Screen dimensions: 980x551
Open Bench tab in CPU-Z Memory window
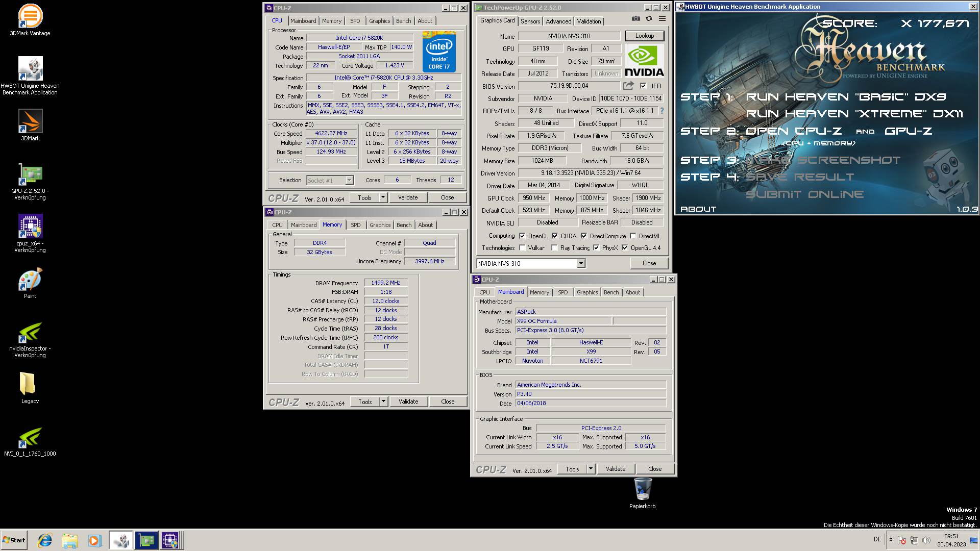click(404, 225)
